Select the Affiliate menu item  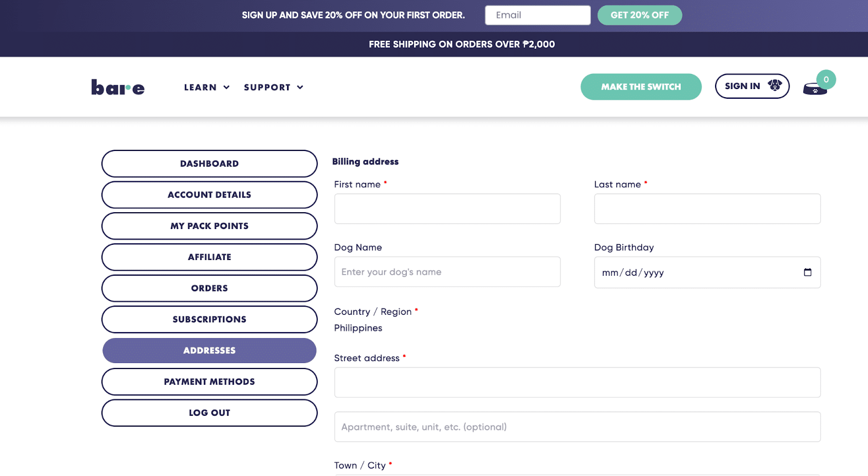(209, 257)
